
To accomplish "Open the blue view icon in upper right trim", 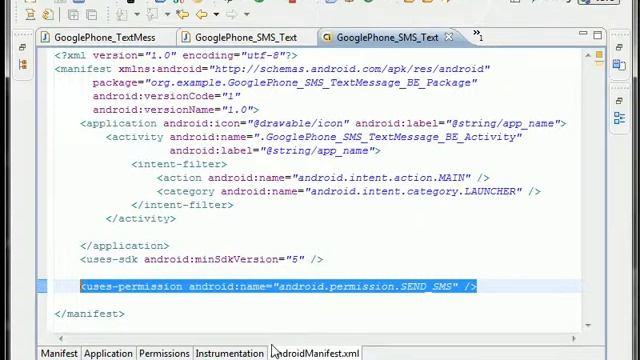I will coord(619,64).
